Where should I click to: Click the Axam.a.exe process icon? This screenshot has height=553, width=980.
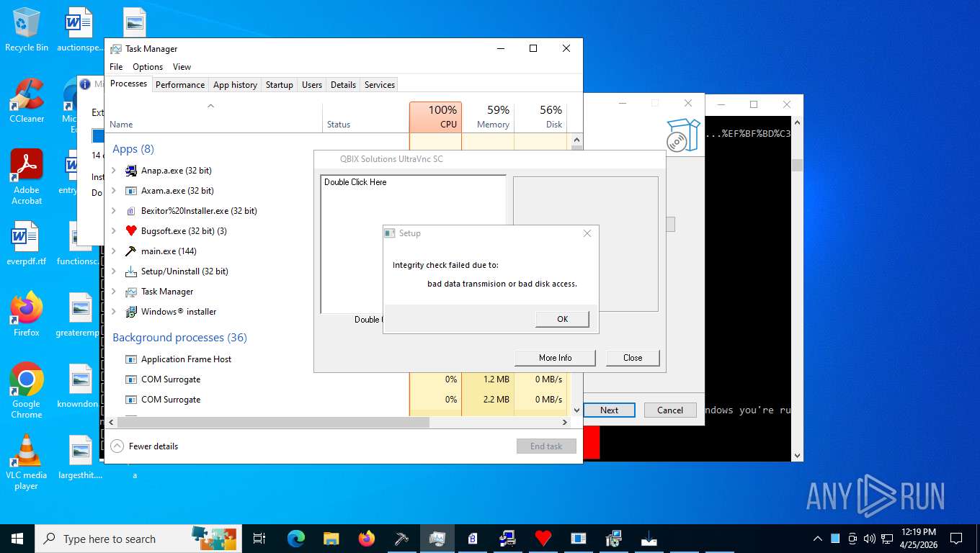(131, 191)
